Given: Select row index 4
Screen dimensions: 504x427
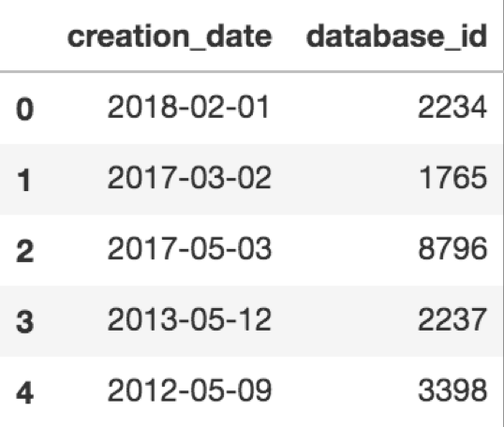Looking at the screenshot, I should point(24,392).
